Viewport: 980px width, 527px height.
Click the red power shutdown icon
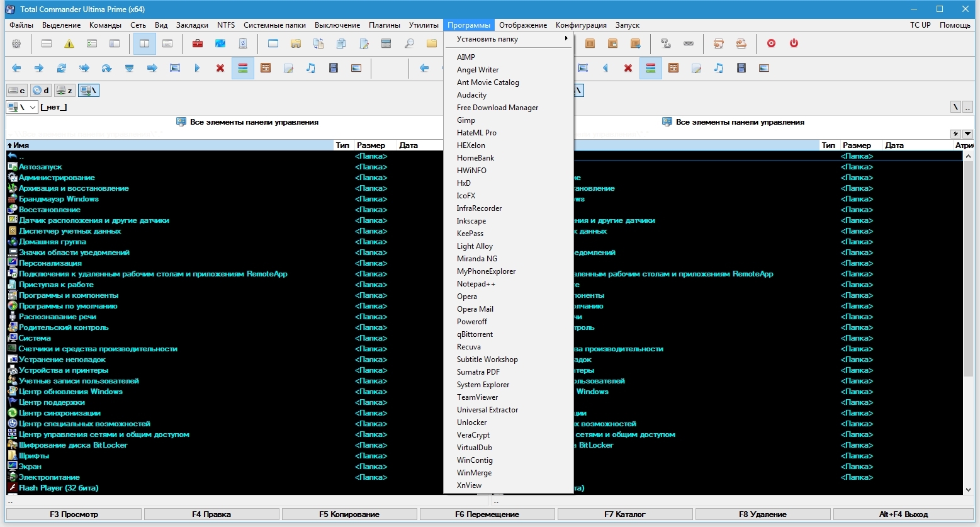pyautogui.click(x=794, y=43)
